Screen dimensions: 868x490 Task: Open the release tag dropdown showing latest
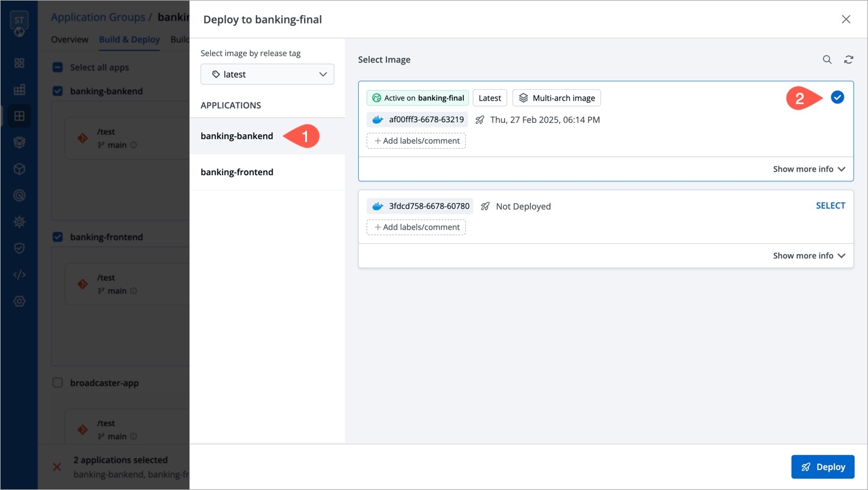pos(267,75)
